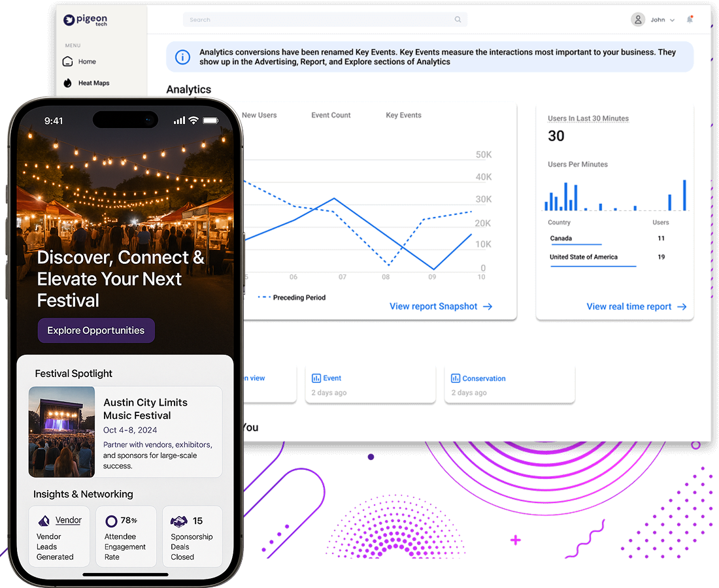Viewport: 719px width, 588px height.
Task: Open notifications via the bell icon
Action: pos(690,19)
